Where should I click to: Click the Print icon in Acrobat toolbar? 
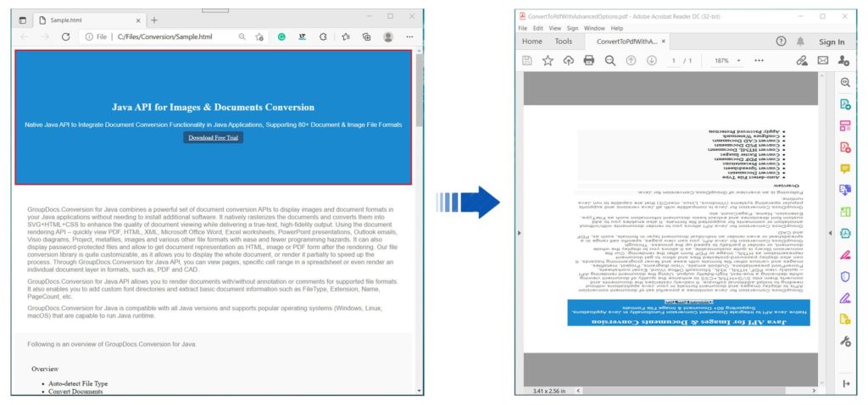click(x=589, y=61)
